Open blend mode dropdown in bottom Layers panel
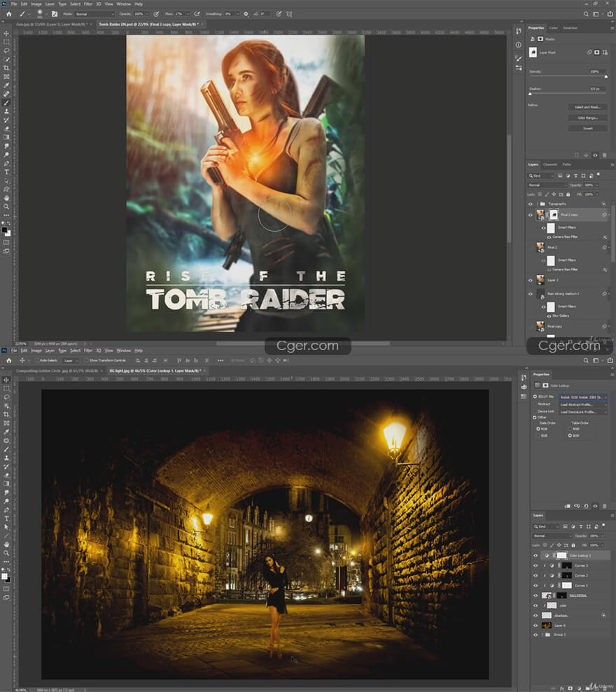Screen dimensions: 616x692 point(552,536)
